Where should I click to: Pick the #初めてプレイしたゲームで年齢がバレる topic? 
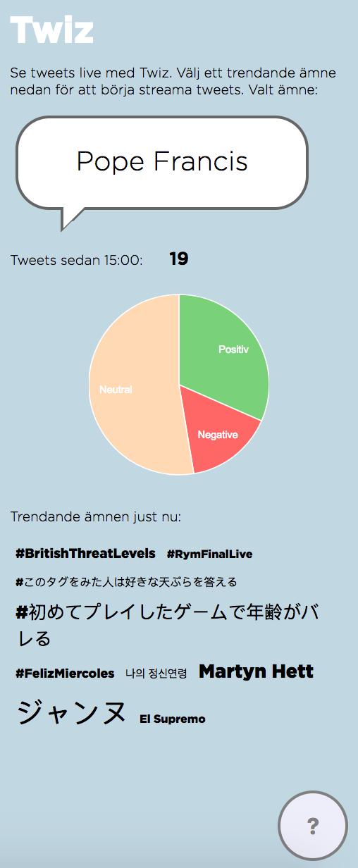[x=167, y=624]
